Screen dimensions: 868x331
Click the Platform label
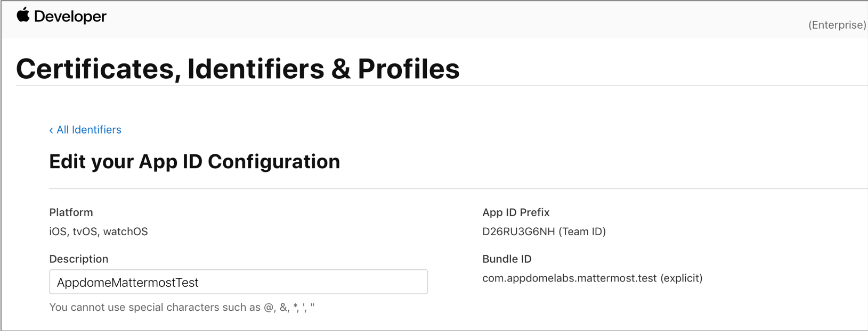[71, 212]
